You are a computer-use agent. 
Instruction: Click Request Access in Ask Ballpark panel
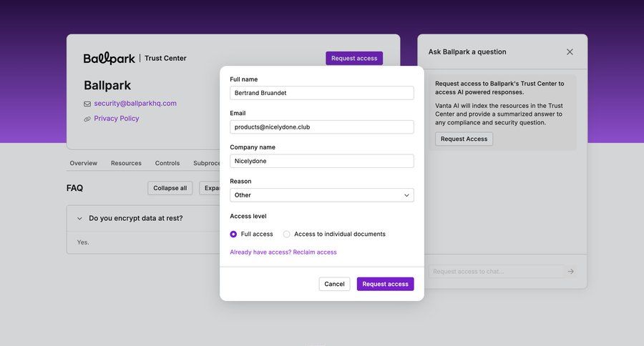click(x=464, y=139)
